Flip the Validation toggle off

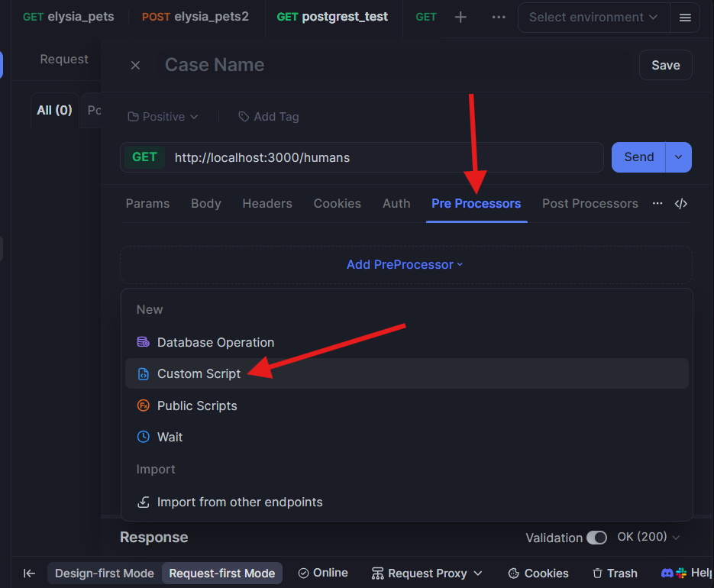pyautogui.click(x=597, y=538)
